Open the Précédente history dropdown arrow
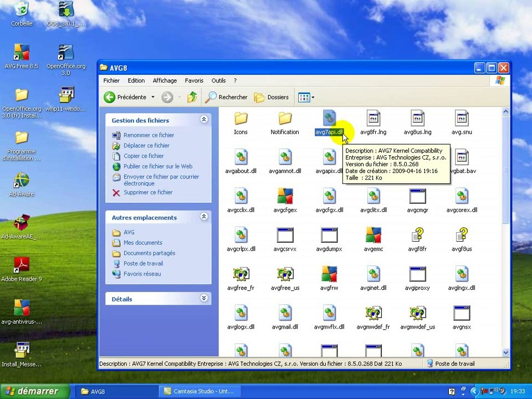Viewport: 532px width, 399px height. (153, 97)
